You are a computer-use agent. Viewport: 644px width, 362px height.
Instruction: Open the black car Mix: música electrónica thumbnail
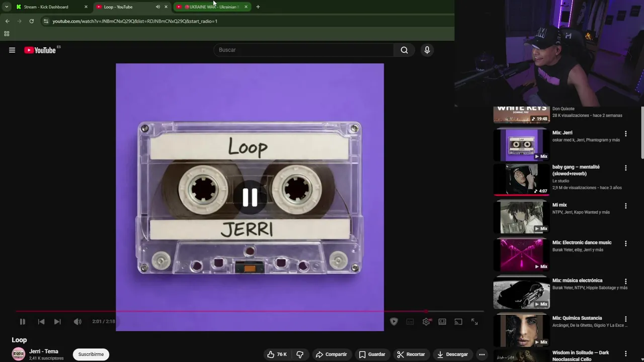pos(521,293)
